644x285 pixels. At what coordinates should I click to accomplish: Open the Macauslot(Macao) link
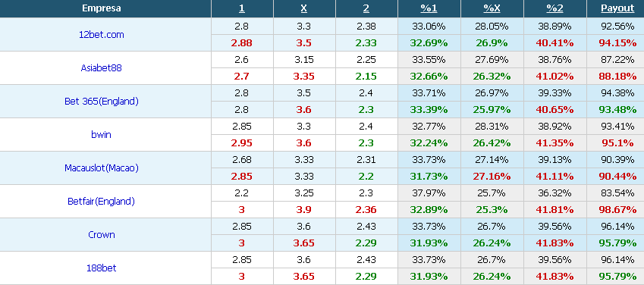pos(102,168)
